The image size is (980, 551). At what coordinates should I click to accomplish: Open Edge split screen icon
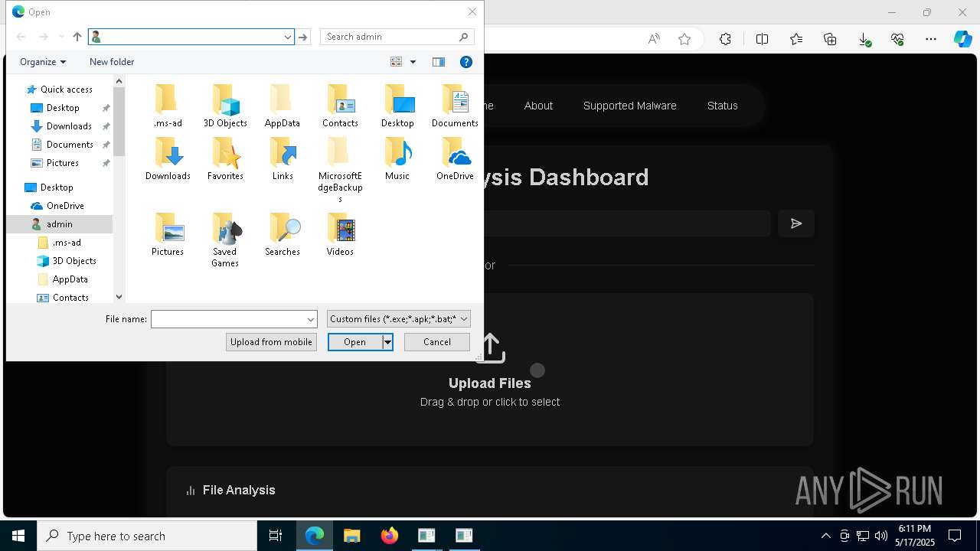coord(762,39)
